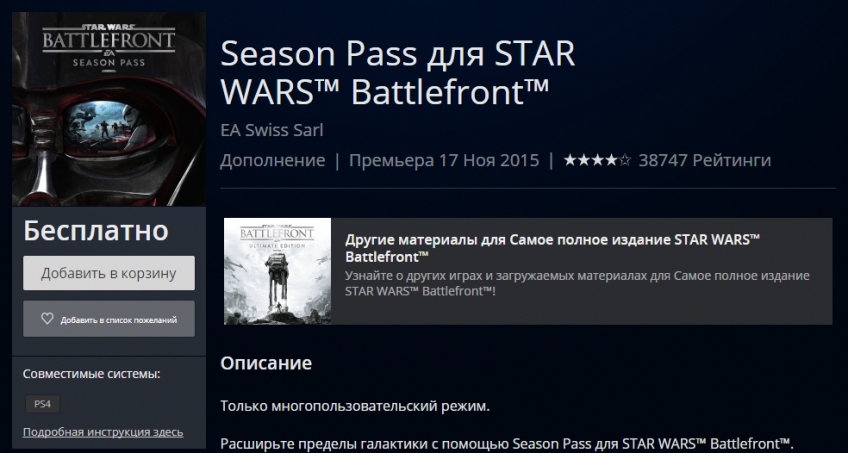Open the Darth Vader Season Pass cover art
This screenshot has width=848, height=453.
click(109, 109)
